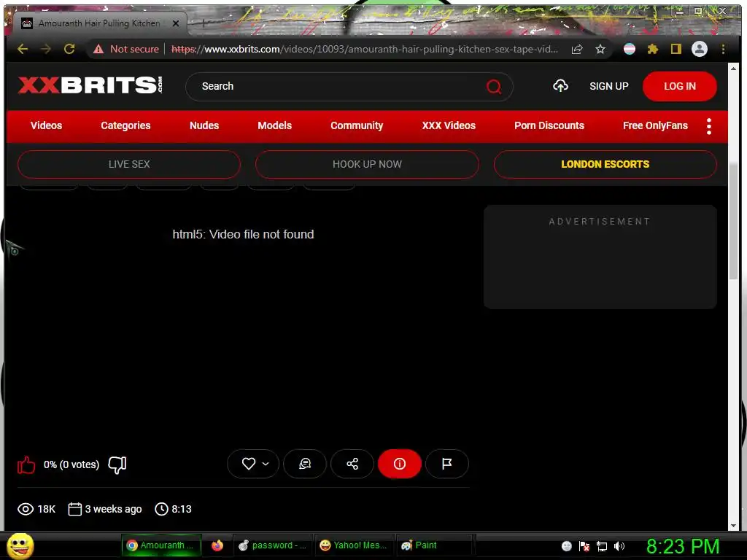The image size is (747, 560).
Task: Click the LOG IN button
Action: tap(679, 86)
